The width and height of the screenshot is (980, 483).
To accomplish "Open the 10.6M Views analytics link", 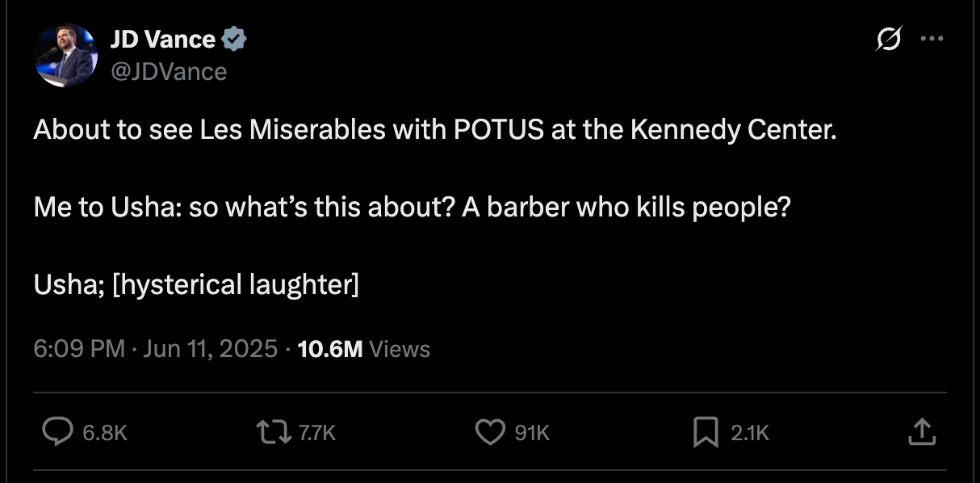I will click(x=362, y=349).
